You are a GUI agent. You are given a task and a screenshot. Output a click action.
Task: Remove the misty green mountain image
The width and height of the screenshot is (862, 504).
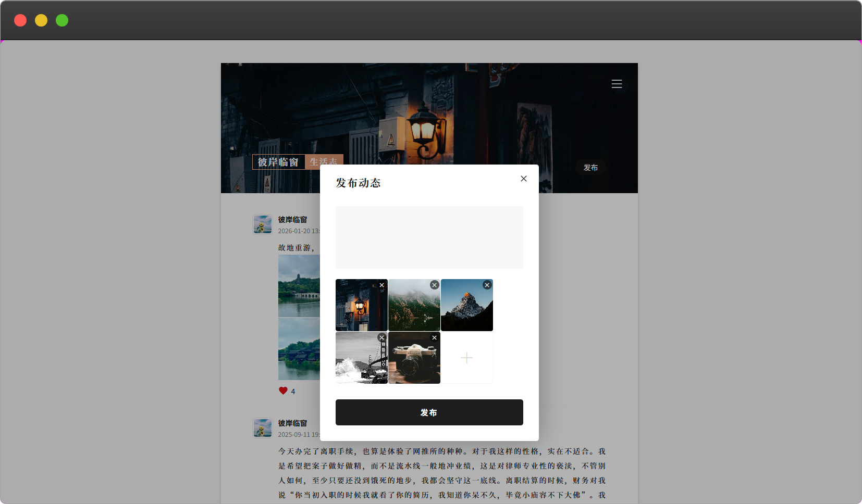tap(435, 285)
